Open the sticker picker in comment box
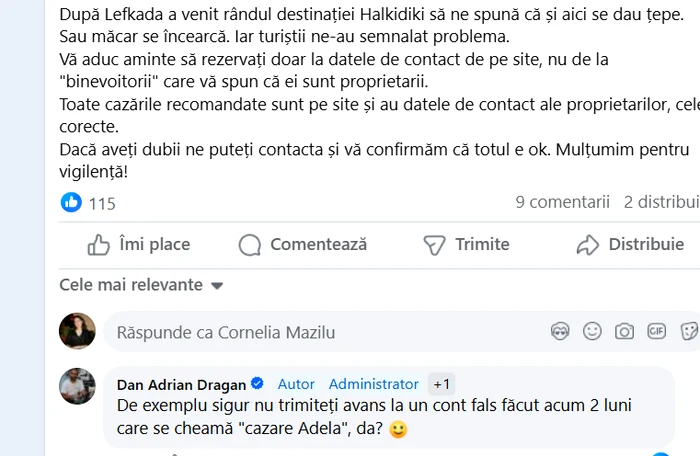 coord(688,331)
